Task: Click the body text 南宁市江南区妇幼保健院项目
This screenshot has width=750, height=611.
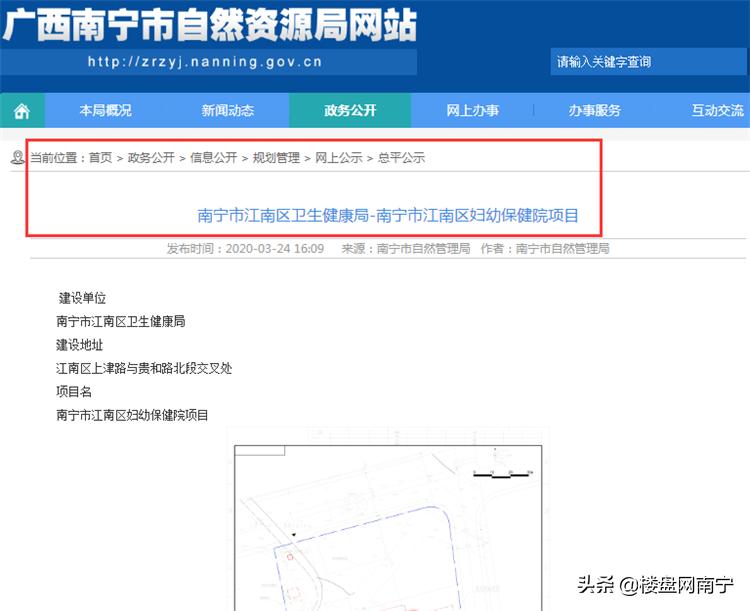Action: click(132, 415)
